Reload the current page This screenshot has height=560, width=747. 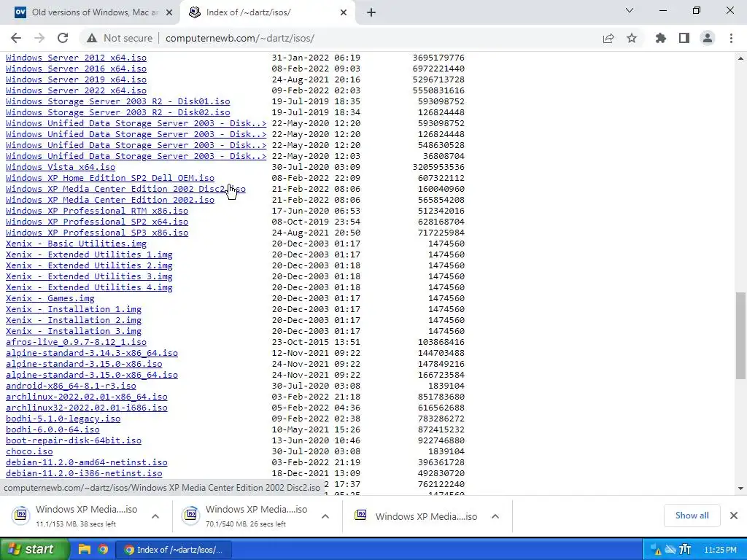63,38
